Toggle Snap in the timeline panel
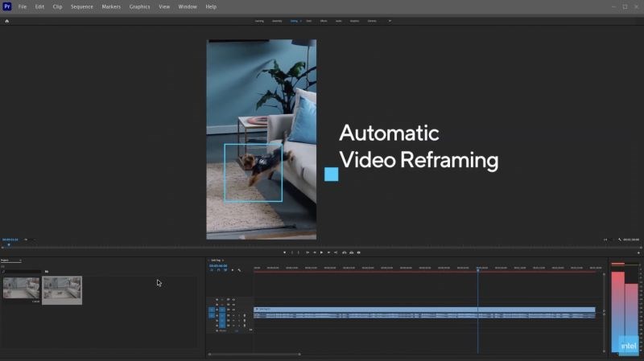 coord(218,270)
